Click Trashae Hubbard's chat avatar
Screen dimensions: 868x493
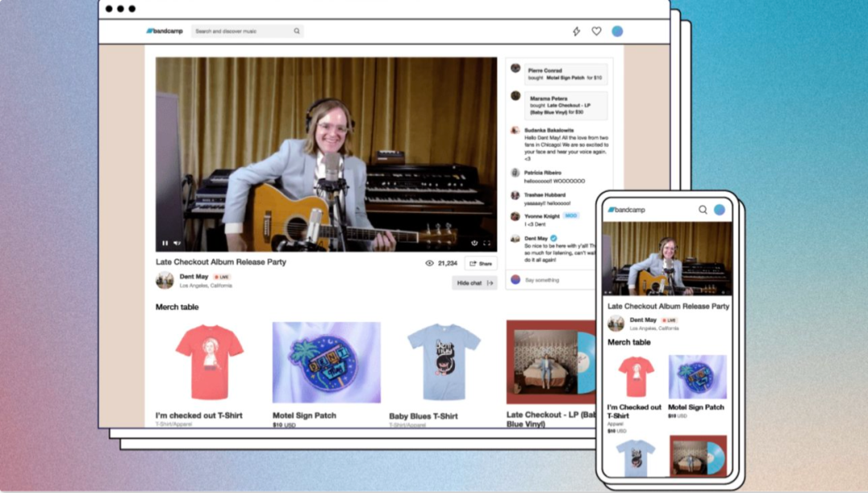click(x=515, y=195)
